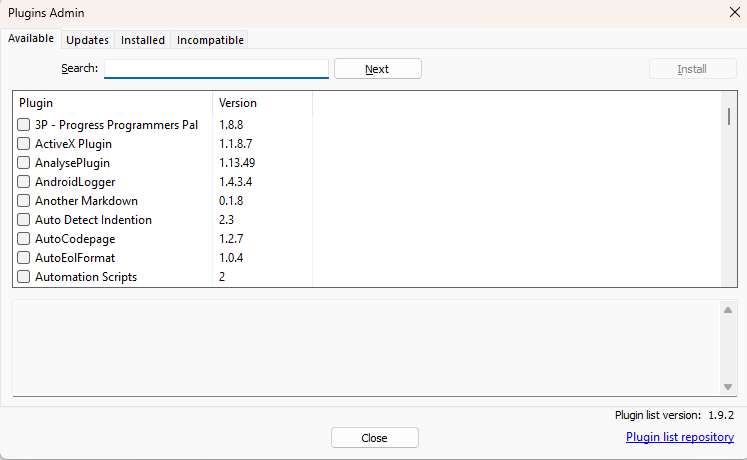This screenshot has width=747, height=460.
Task: Open the Installed tab
Action: [143, 40]
